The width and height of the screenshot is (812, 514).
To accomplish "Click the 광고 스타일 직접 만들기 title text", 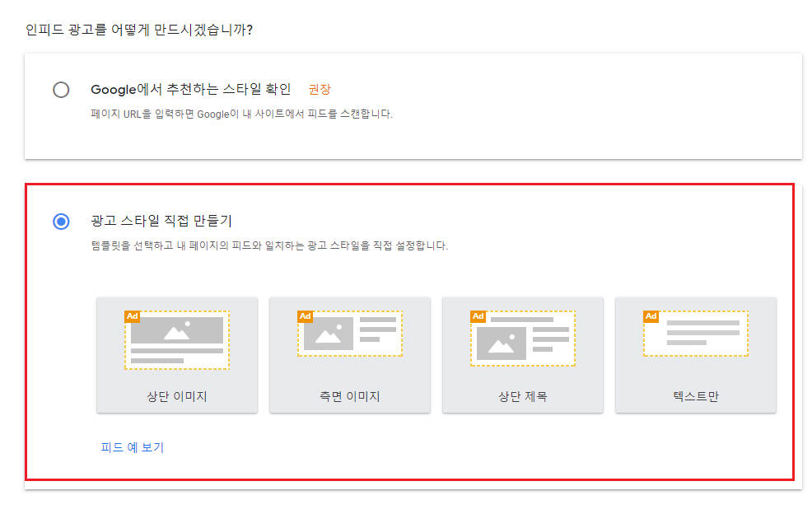I will (x=163, y=218).
